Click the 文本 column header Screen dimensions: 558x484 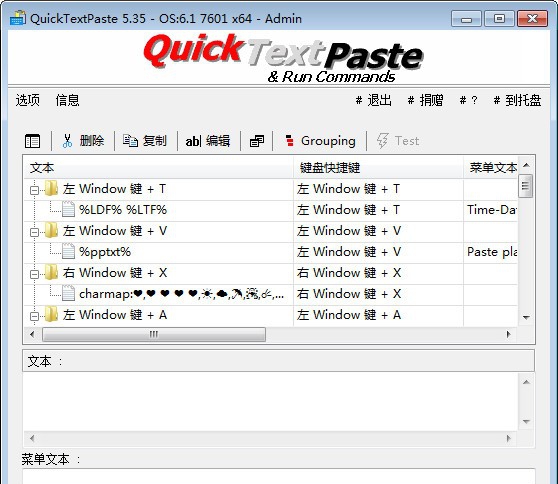pos(159,168)
